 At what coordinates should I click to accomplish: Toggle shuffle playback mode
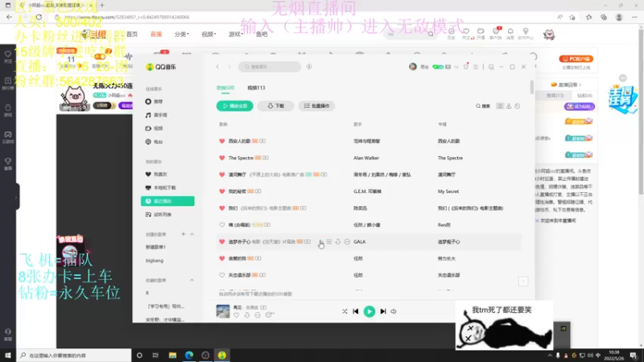coord(345,311)
